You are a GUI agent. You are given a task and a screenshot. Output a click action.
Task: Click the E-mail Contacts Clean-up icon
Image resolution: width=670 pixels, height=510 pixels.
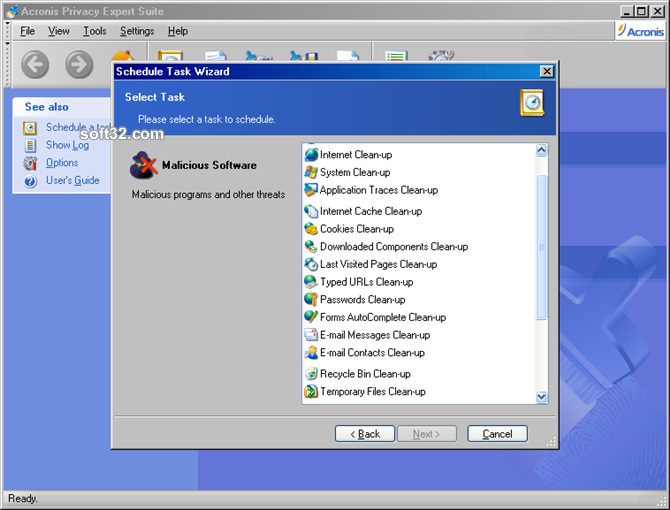[311, 352]
